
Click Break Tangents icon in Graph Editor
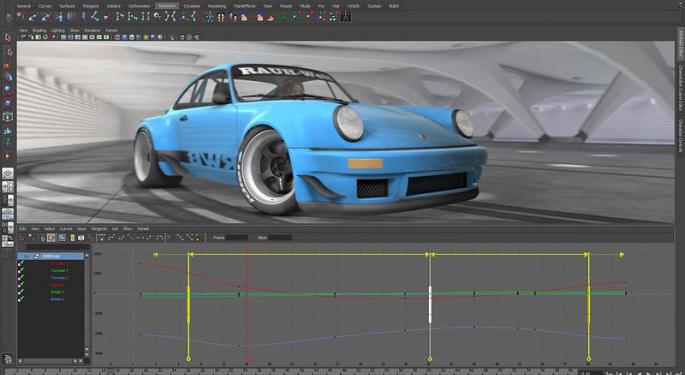(171, 238)
